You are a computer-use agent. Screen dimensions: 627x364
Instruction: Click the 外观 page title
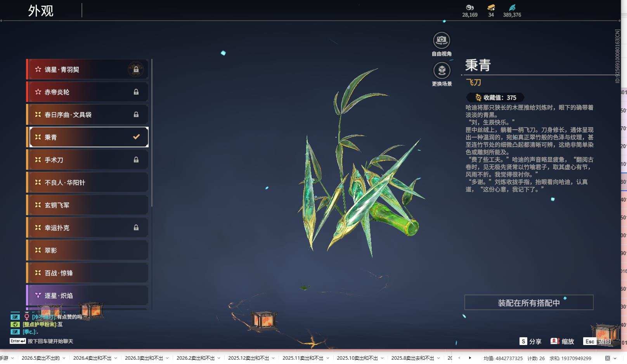(x=41, y=10)
